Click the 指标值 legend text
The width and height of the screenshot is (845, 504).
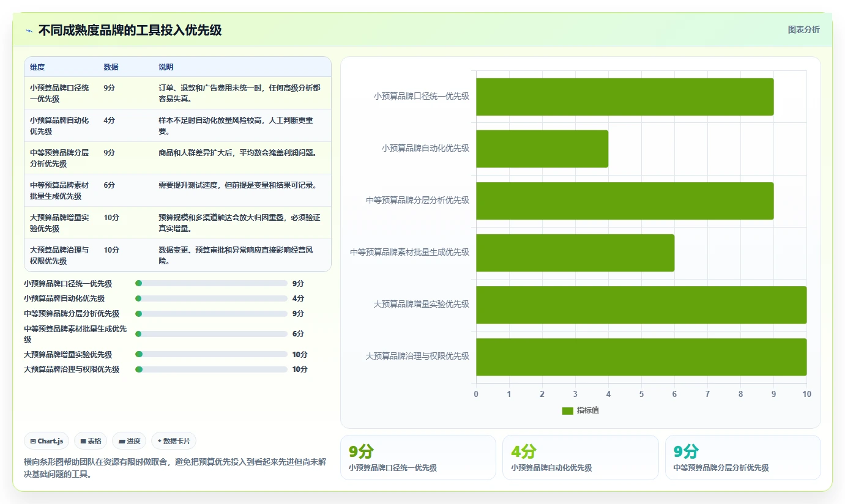(588, 410)
